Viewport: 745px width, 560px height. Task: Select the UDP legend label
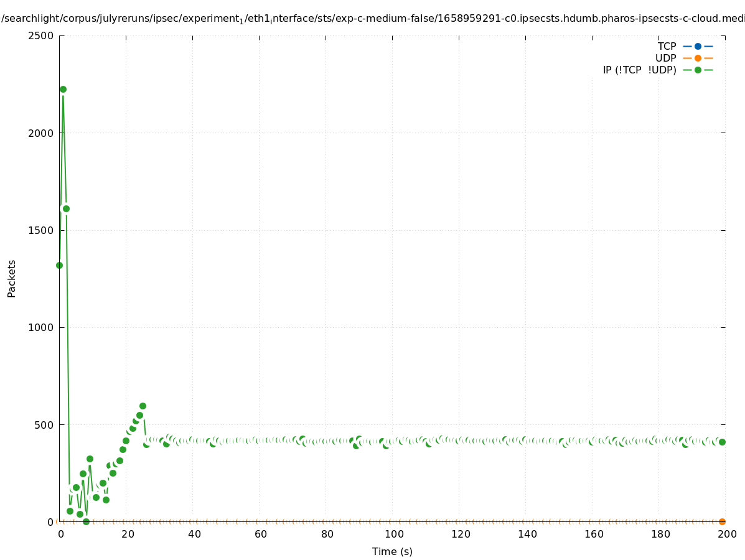665,58
